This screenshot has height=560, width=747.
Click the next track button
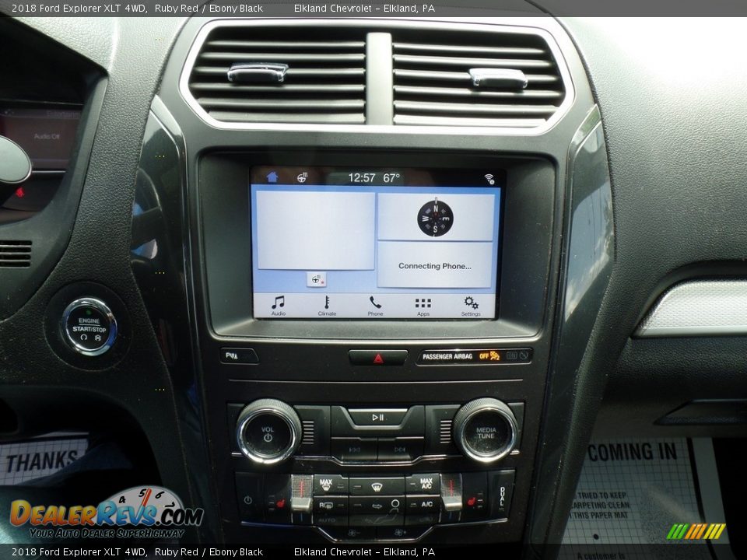[400, 449]
